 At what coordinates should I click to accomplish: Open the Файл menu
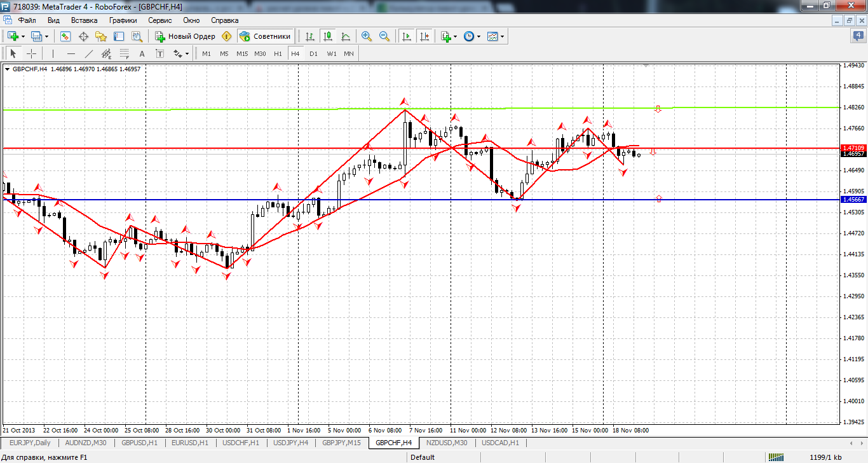(27, 20)
